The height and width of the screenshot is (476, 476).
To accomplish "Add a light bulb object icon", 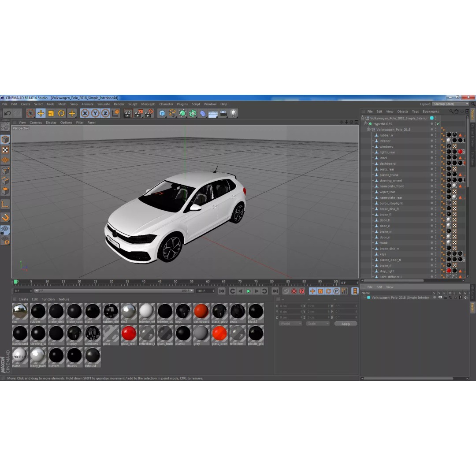I will click(233, 113).
